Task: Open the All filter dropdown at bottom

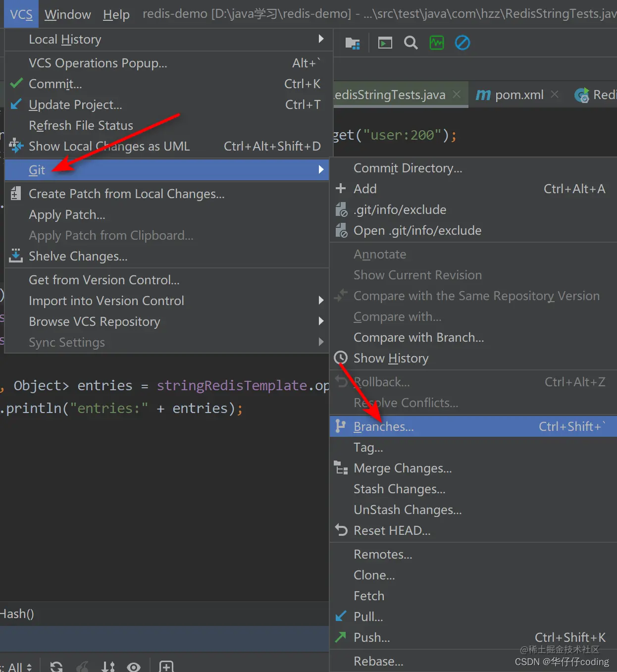Action: [20, 667]
